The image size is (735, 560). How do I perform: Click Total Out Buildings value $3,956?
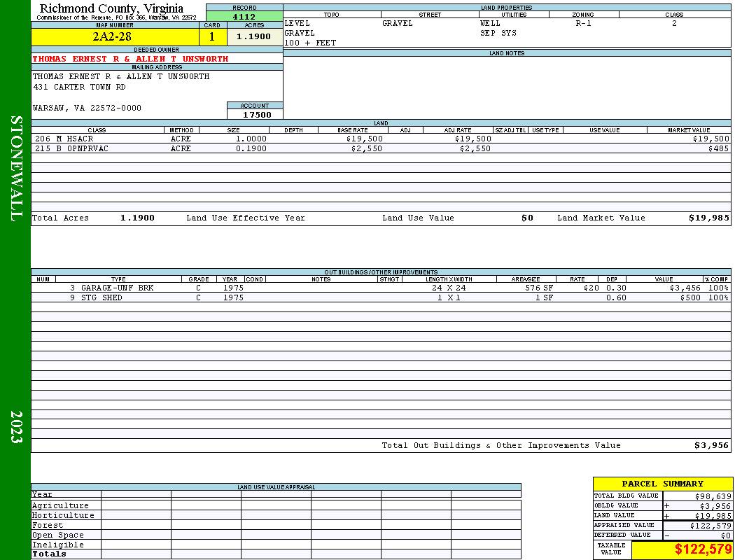pos(712,446)
